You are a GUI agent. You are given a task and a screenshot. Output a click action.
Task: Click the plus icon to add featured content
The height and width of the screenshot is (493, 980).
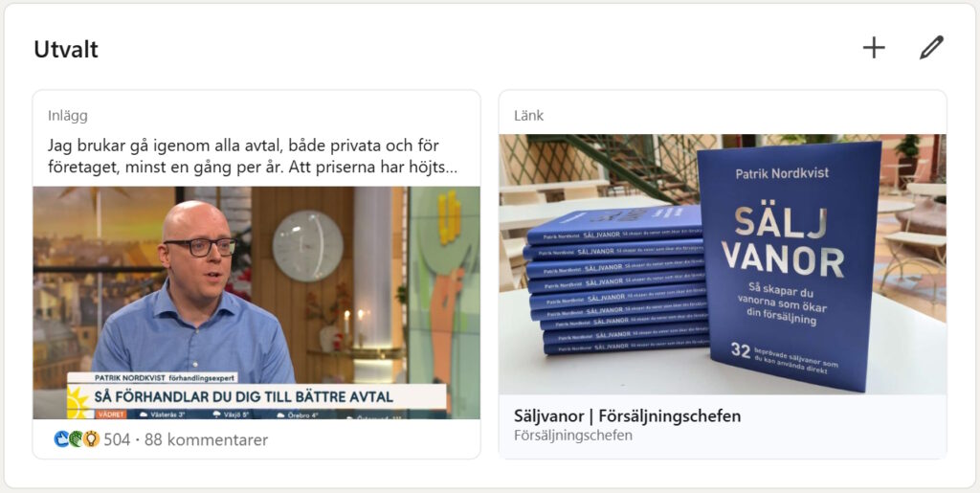click(874, 48)
